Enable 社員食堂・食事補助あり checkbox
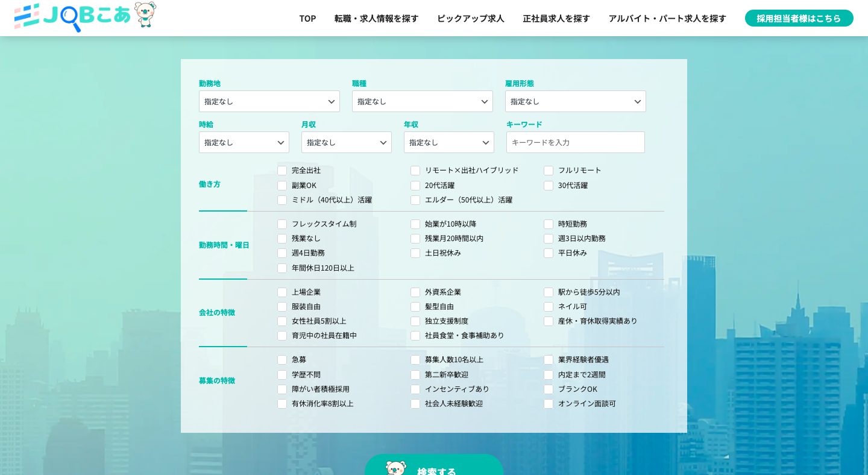The image size is (868, 475). (415, 336)
